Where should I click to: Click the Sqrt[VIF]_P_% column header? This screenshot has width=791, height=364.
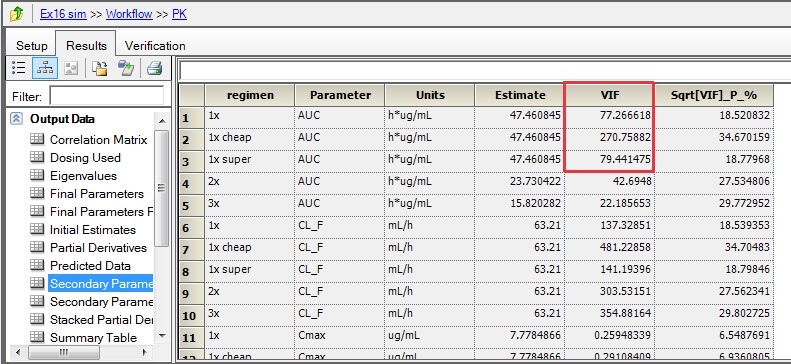(714, 95)
